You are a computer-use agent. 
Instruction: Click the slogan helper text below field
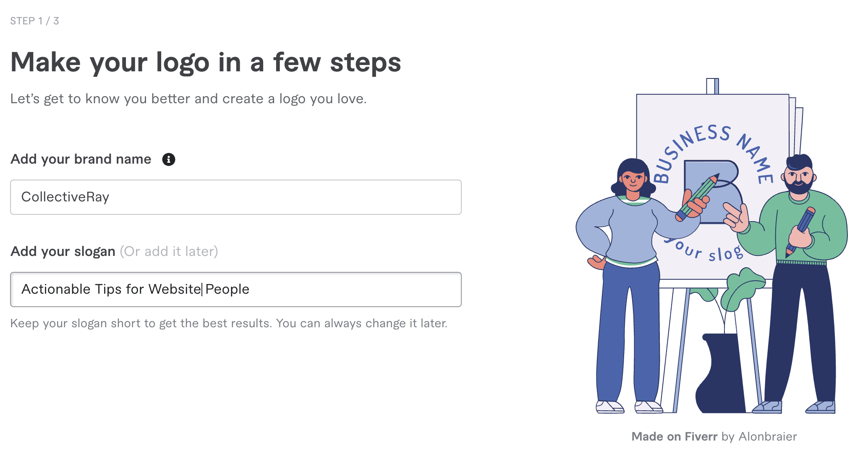(x=229, y=323)
